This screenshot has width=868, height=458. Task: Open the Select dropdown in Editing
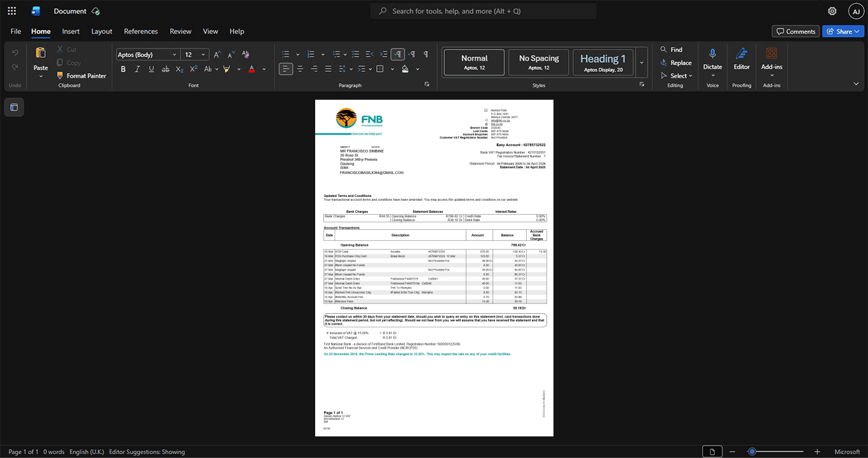(675, 76)
